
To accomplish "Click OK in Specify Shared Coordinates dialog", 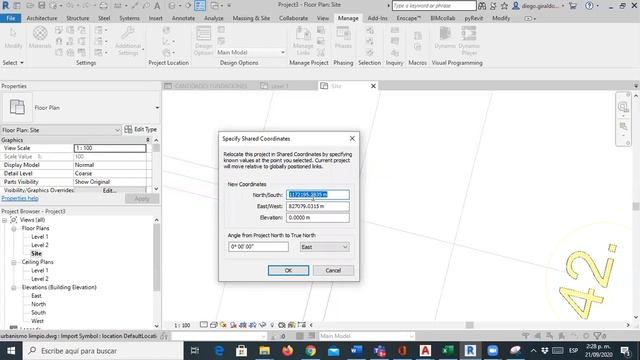I will (288, 271).
